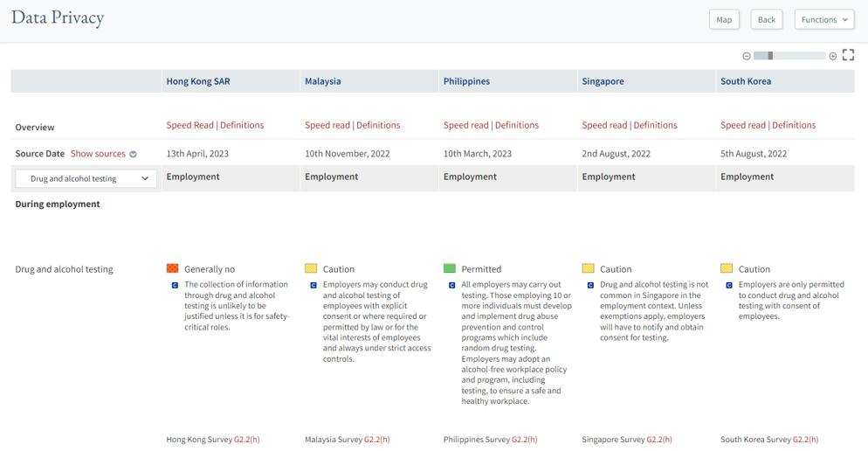Click the zoom out minus icon
Viewport: 868px width, 451px height.
[747, 56]
